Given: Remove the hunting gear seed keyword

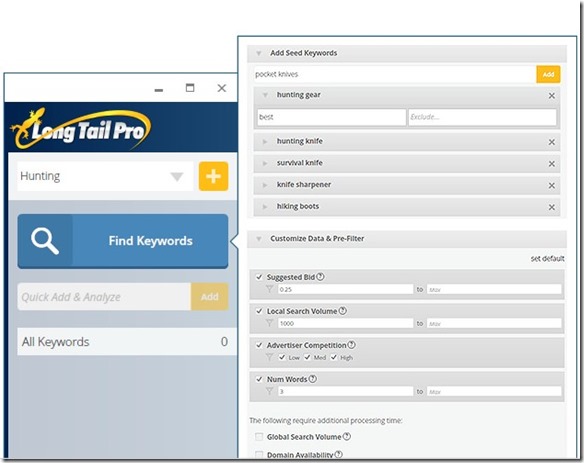Looking at the screenshot, I should (x=552, y=96).
